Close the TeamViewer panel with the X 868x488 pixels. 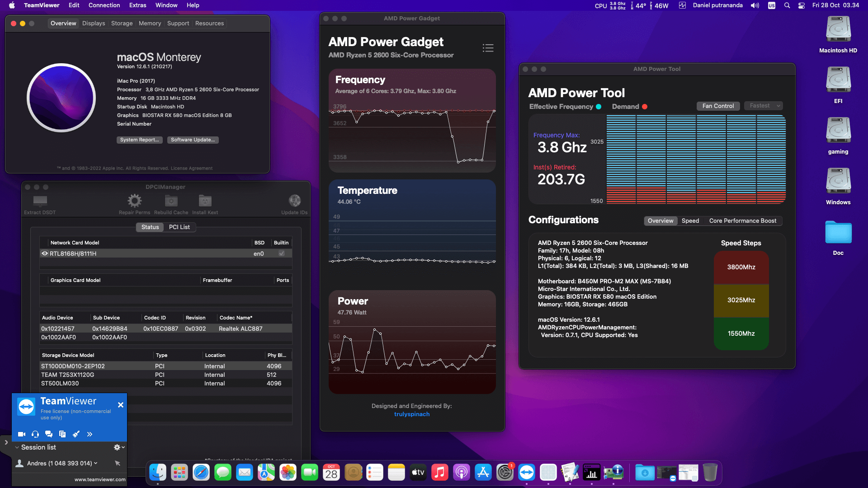[x=121, y=405]
